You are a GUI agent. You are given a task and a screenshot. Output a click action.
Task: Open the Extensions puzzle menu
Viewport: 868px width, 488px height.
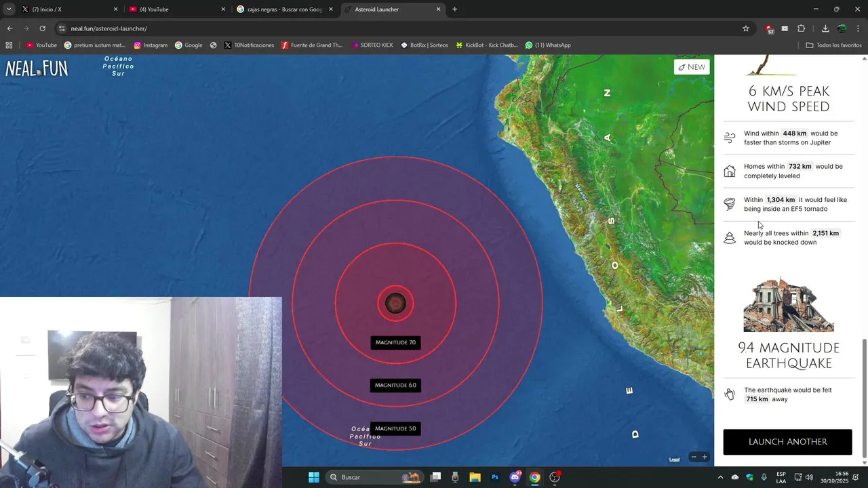pyautogui.click(x=801, y=28)
